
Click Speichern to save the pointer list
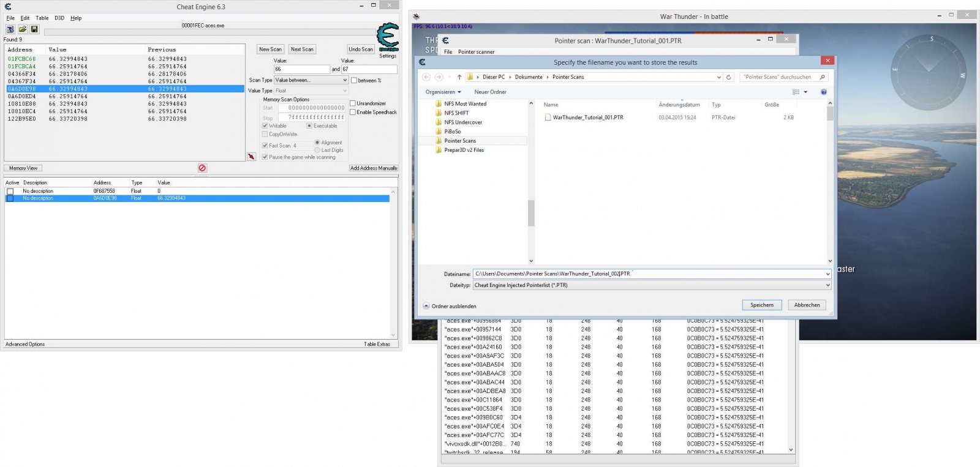click(x=762, y=305)
